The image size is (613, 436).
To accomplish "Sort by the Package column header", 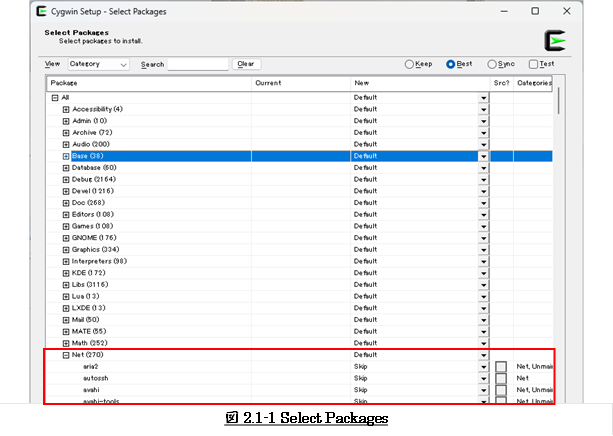I will [149, 83].
